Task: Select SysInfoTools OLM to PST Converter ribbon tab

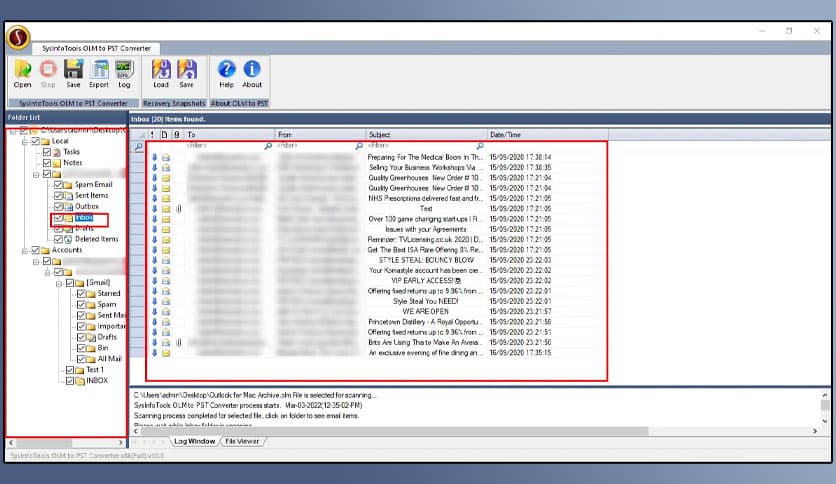Action: pyautogui.click(x=97, y=49)
